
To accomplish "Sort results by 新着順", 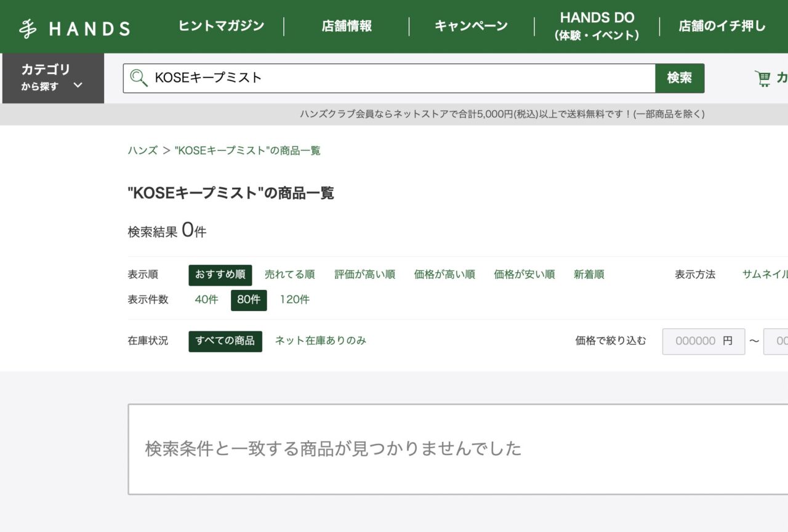I will tap(589, 275).
